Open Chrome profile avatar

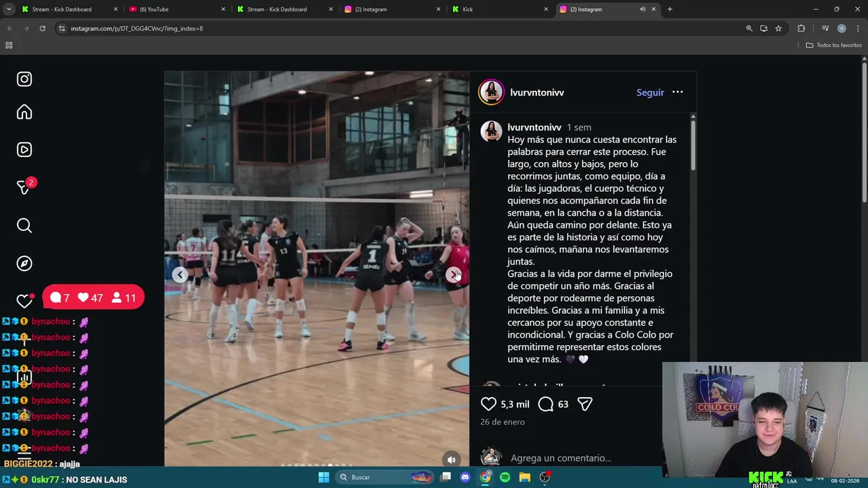(842, 28)
